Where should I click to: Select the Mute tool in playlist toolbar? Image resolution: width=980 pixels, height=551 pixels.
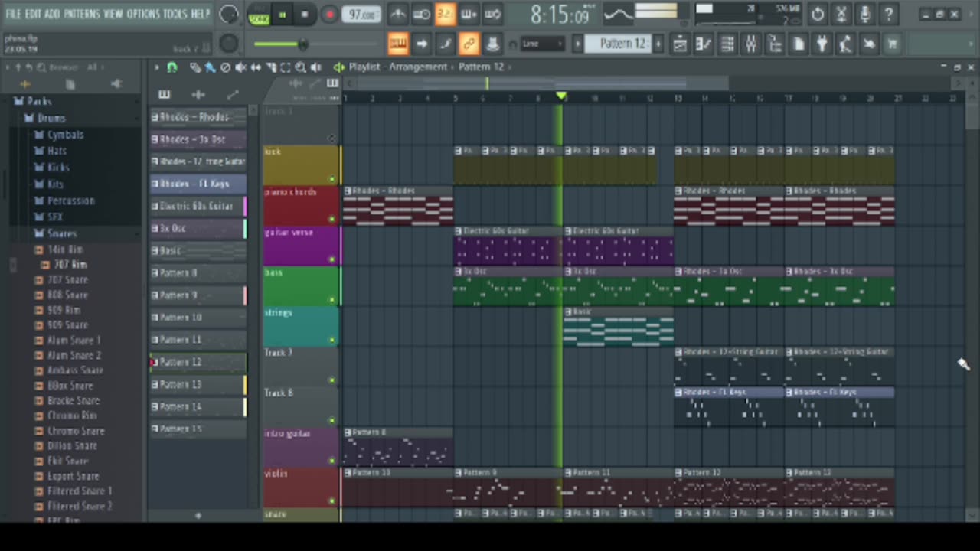240,67
